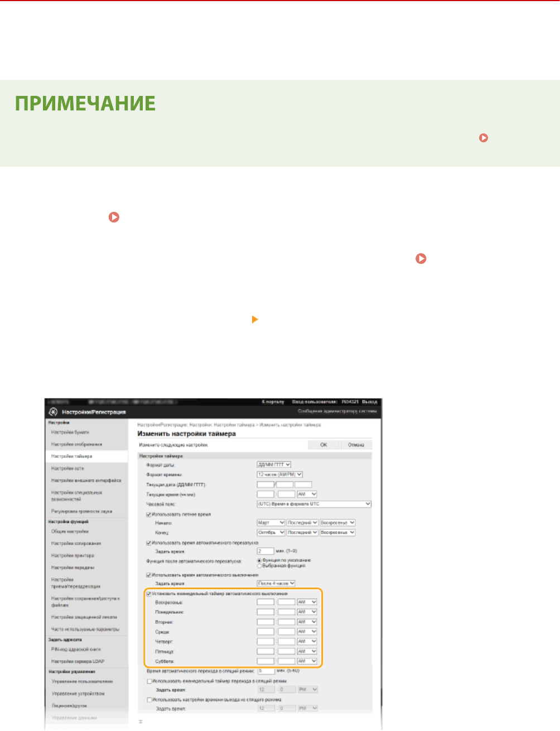Image resolution: width=560 pixels, height=731 pixels.
Task: Open 'Настройки сервера LDAP' sidebar item
Action: (x=78, y=661)
